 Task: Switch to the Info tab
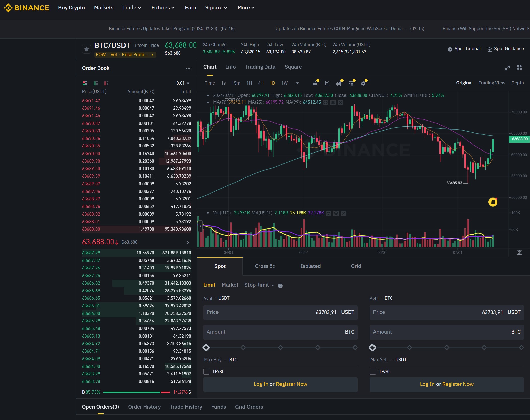pyautogui.click(x=231, y=67)
